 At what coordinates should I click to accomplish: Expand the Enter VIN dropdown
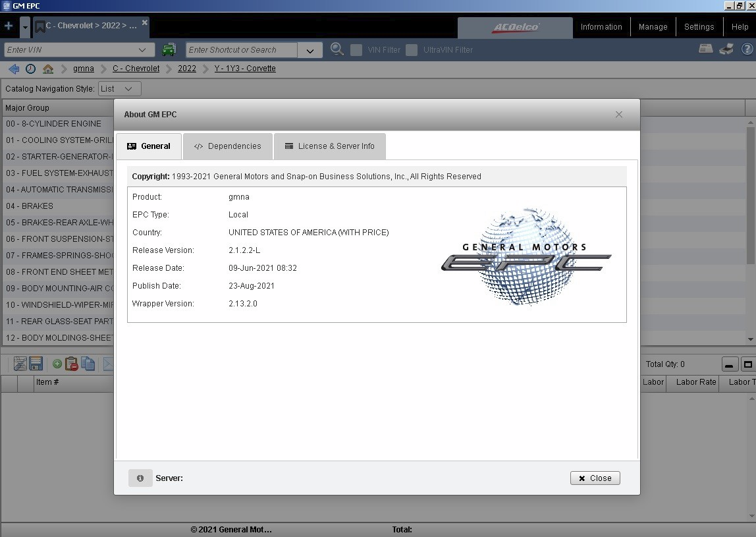[x=142, y=50]
